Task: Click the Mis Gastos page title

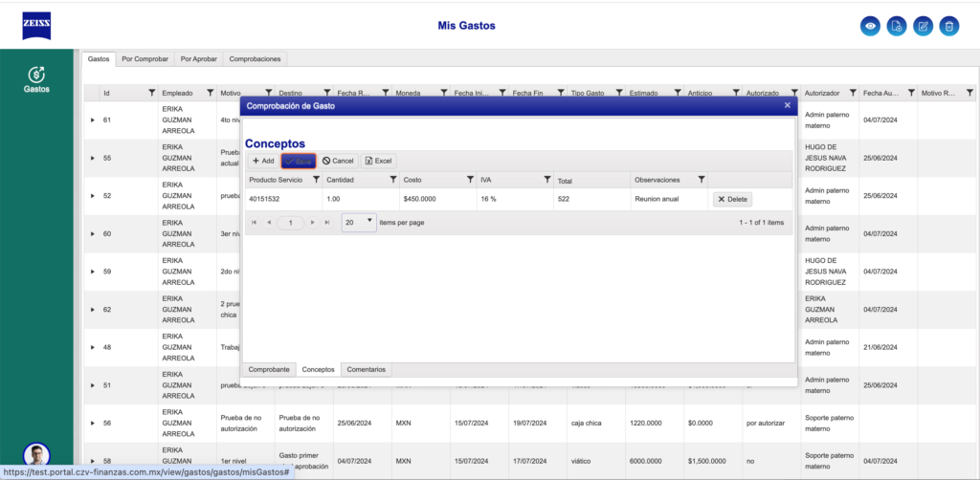Action: point(466,26)
